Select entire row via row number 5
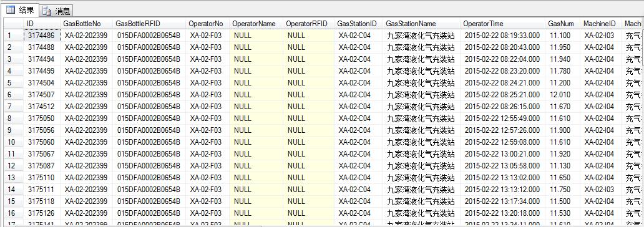The width and height of the screenshot is (644, 227). [14, 83]
